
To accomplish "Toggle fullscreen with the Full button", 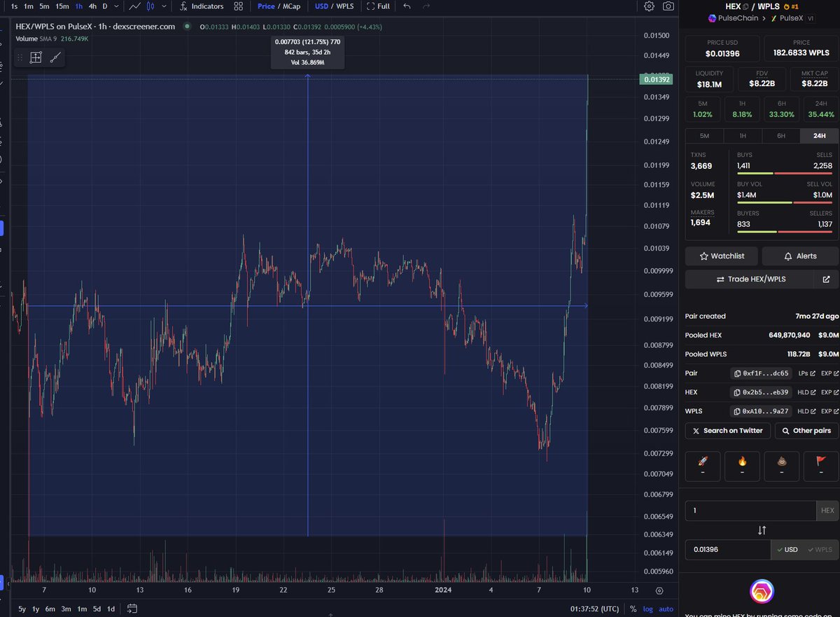I will click(x=378, y=6).
